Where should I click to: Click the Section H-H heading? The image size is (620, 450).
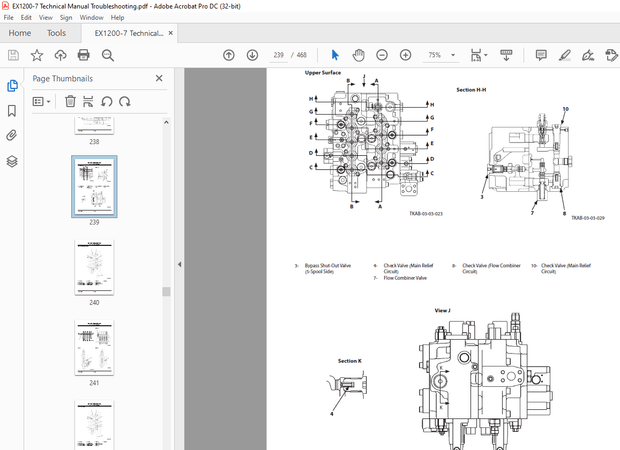(x=471, y=90)
